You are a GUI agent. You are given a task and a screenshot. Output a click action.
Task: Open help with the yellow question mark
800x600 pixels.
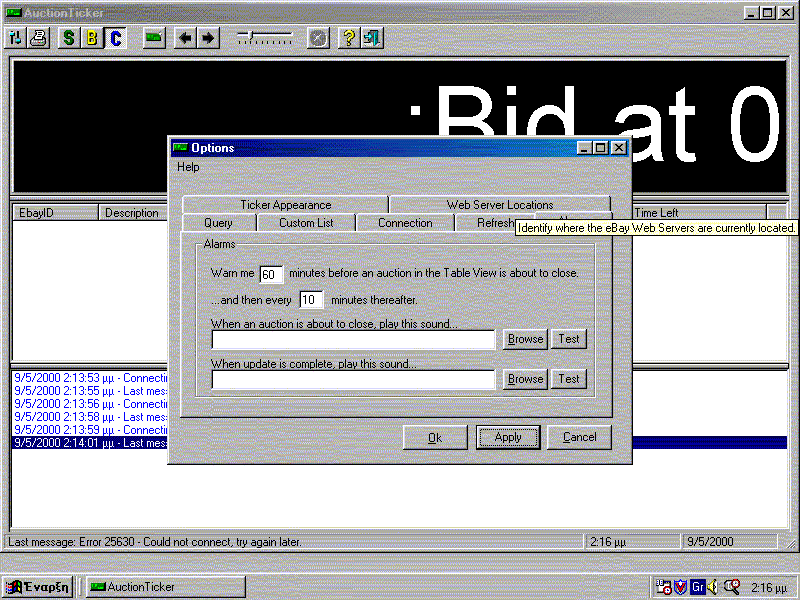point(349,38)
